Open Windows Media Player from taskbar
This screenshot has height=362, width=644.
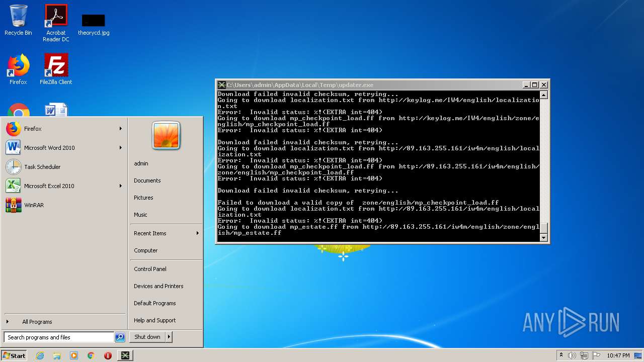[74, 355]
